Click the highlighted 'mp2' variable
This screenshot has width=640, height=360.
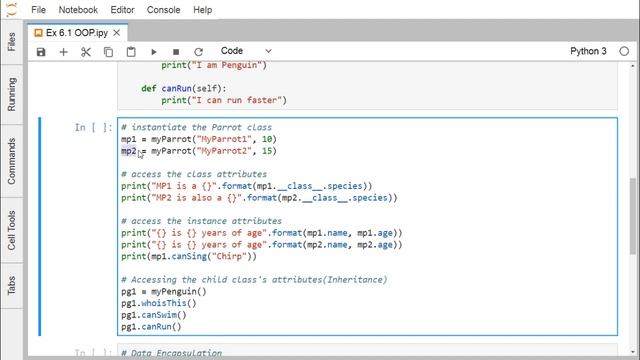pos(129,151)
